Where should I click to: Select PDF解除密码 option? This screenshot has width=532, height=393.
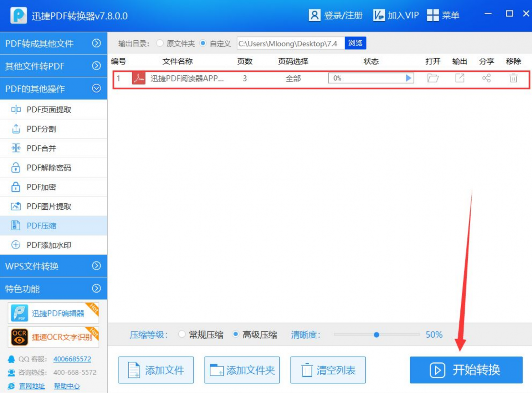[53, 167]
